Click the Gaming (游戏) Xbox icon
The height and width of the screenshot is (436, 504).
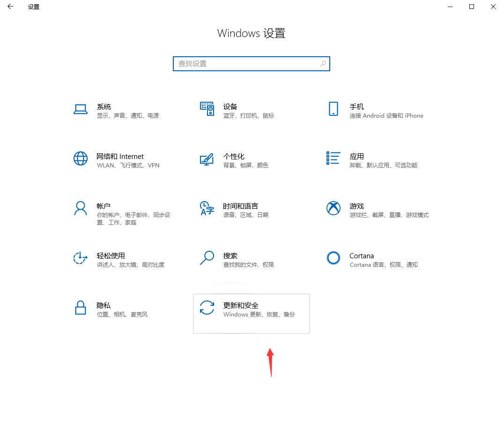pyautogui.click(x=334, y=208)
